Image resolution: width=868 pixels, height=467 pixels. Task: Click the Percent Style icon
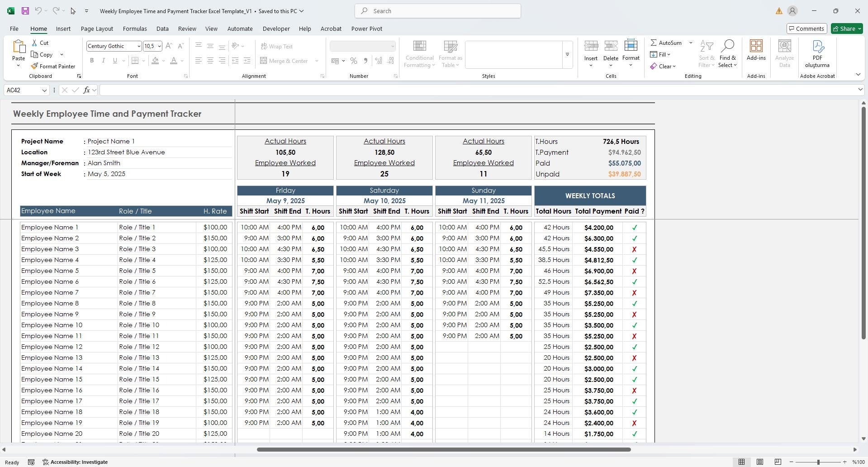point(354,61)
